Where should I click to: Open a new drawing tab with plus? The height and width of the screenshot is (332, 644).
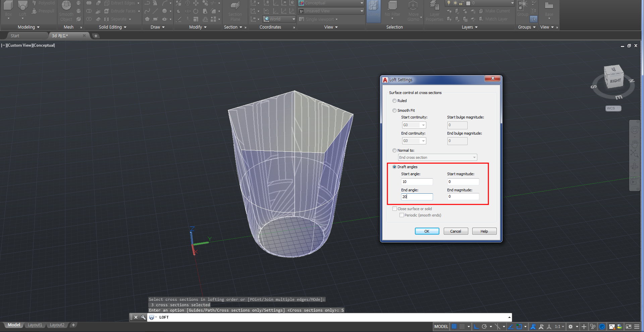pyautogui.click(x=96, y=36)
